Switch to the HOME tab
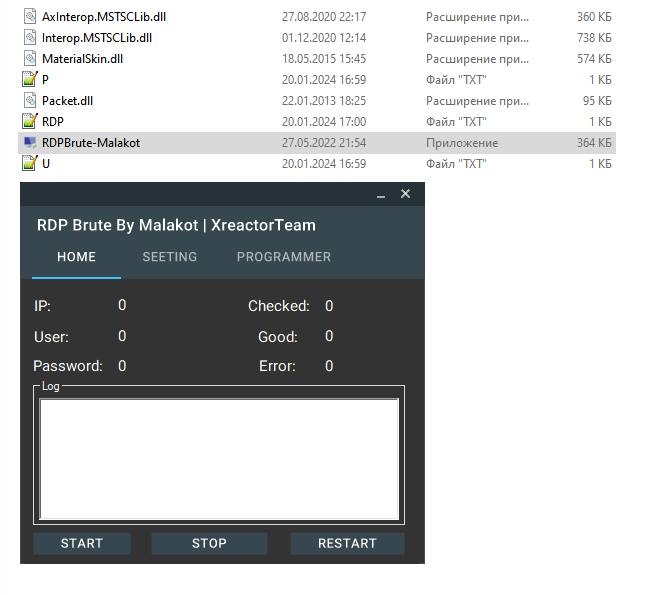Image resolution: width=660 pixels, height=595 pixels. (x=77, y=257)
